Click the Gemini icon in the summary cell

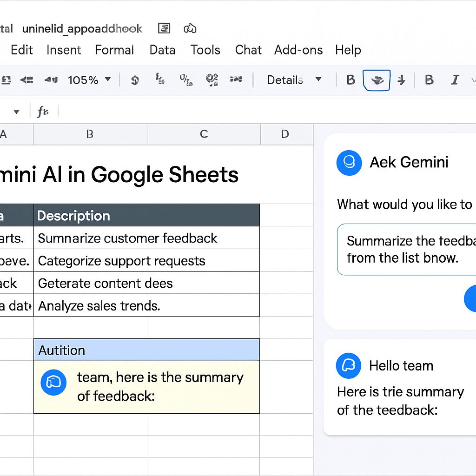coord(53,382)
